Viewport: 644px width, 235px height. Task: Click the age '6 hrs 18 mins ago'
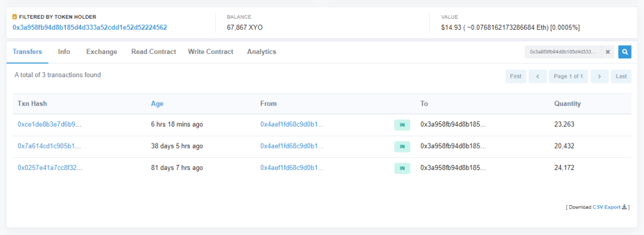(x=177, y=124)
